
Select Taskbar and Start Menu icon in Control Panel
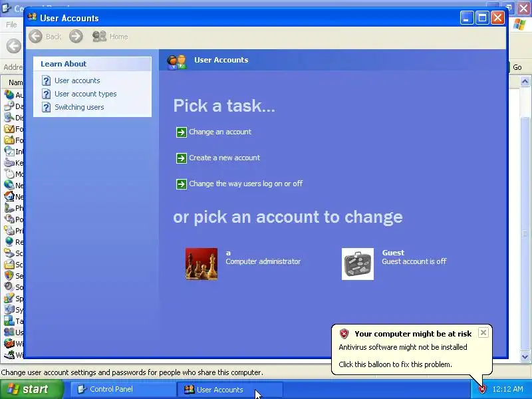point(9,321)
